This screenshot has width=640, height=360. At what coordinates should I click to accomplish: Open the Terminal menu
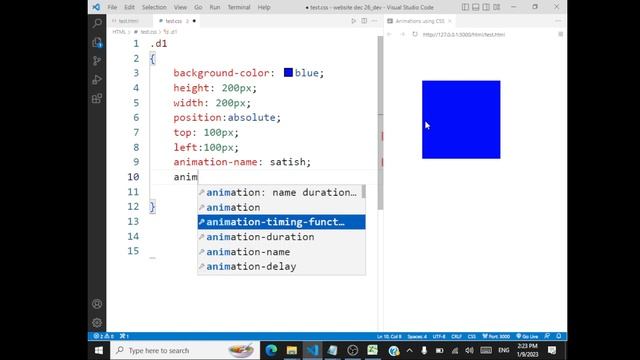pos(239,7)
